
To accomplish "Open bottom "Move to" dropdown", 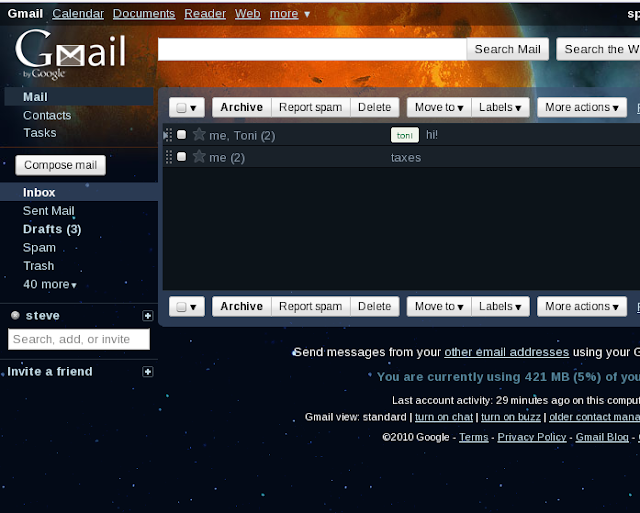I will [x=439, y=306].
